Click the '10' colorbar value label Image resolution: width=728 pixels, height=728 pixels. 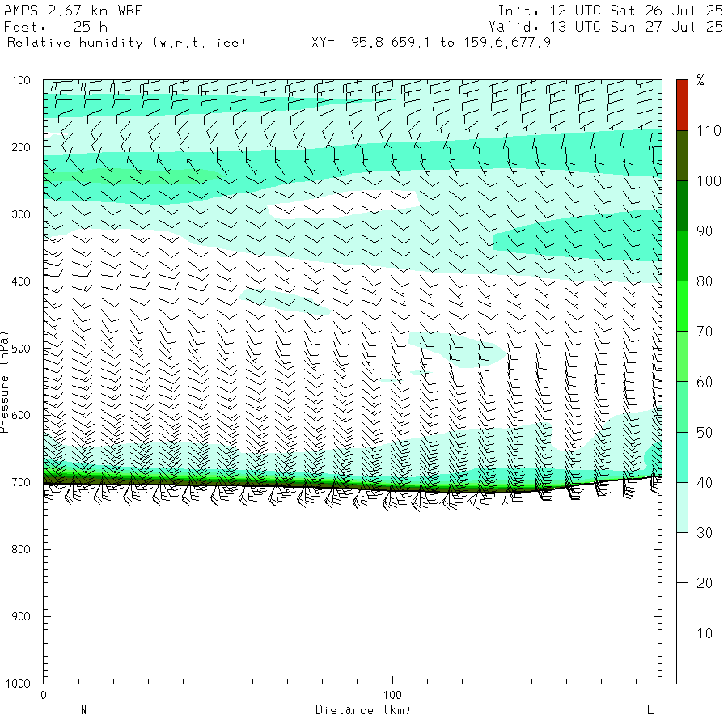(705, 633)
